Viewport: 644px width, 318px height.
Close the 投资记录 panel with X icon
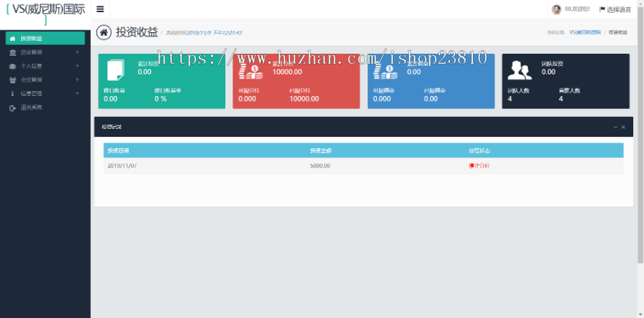pos(623,127)
